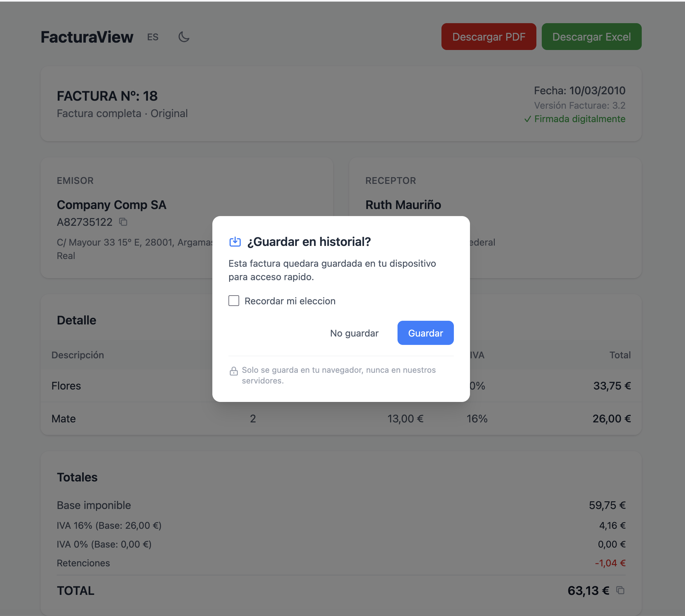685x616 pixels.
Task: Copy the CIF A82735122 using the copy icon
Action: [122, 222]
